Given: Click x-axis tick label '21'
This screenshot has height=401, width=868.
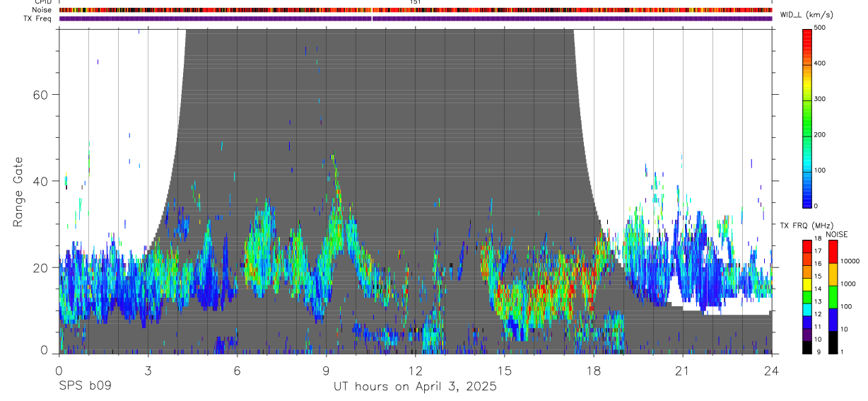Looking at the screenshot, I should (683, 371).
